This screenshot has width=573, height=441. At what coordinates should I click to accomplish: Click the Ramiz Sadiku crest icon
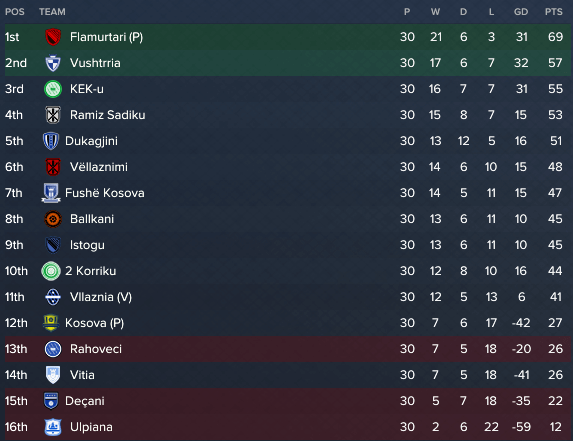coord(53,115)
